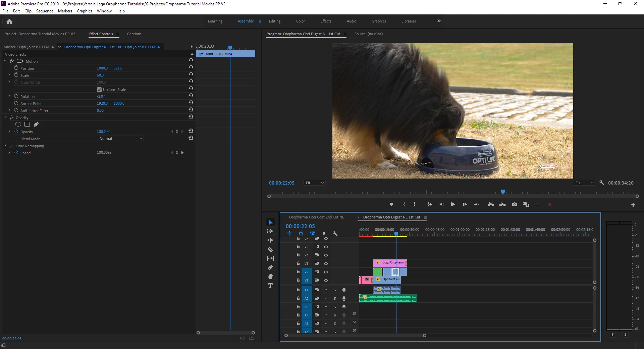Click the Add Marker icon in Program monitor

[391, 204]
